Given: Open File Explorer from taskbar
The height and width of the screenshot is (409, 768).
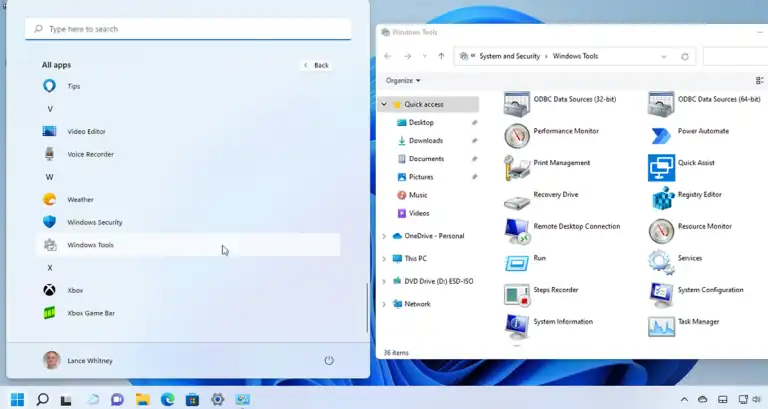Looking at the screenshot, I should tap(143, 400).
